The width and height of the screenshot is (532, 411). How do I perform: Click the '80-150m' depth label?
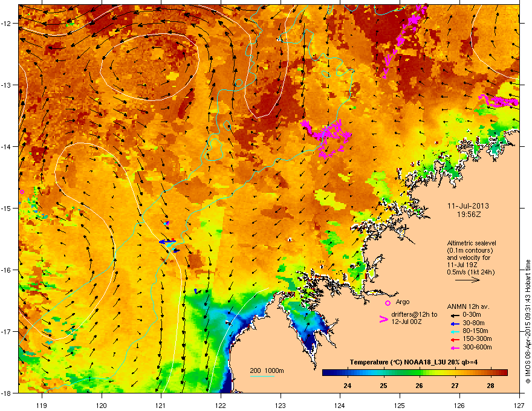coord(475,331)
